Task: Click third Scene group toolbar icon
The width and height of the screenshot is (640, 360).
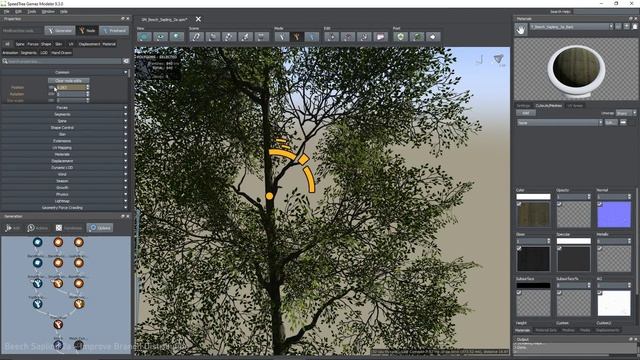Action: pos(229,37)
